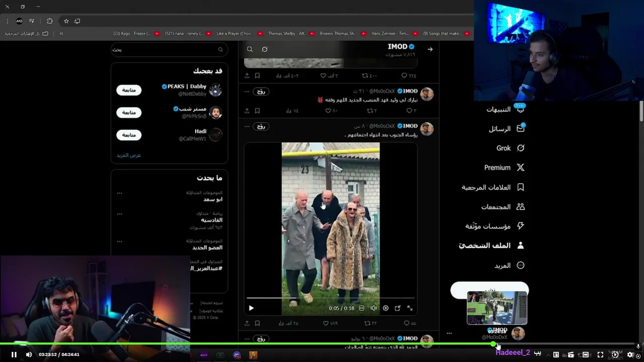The height and width of the screenshot is (362, 644).
Task: Open the trending topic العضو الجديد
Action: (x=207, y=247)
